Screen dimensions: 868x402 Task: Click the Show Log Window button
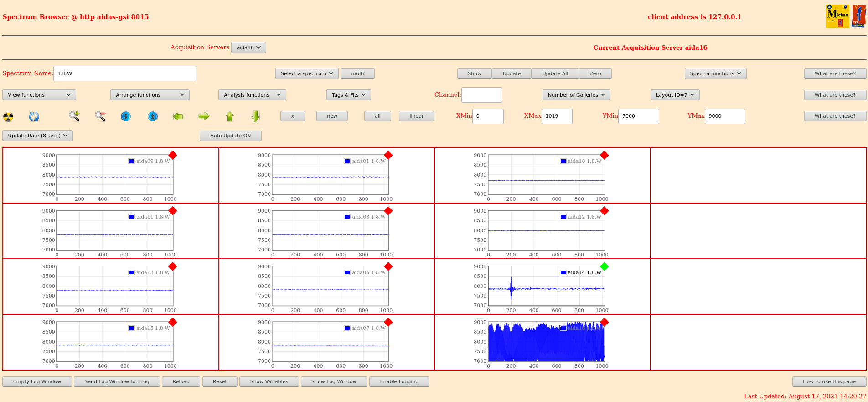click(x=334, y=381)
